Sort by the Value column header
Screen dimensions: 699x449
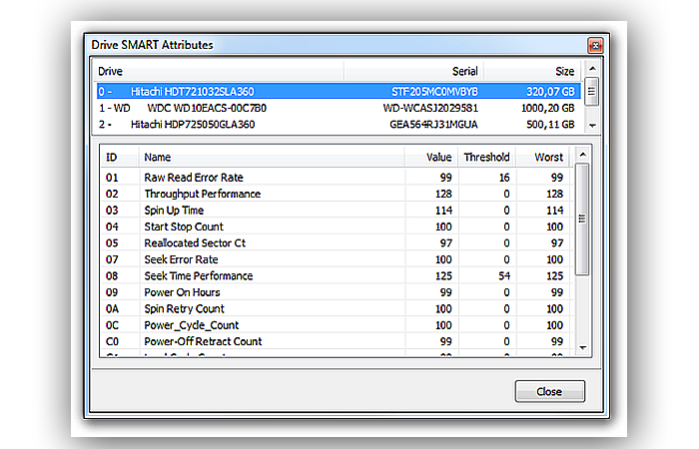pos(432,157)
